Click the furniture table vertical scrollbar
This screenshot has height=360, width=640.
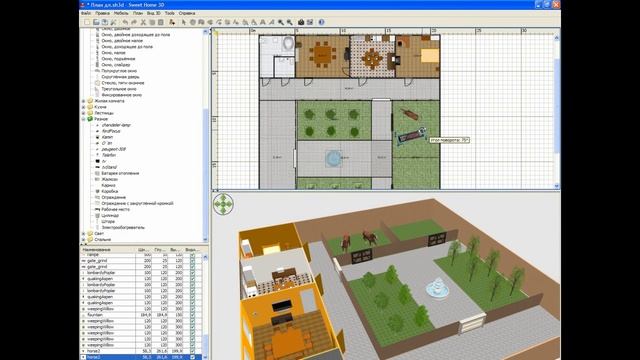point(205,306)
